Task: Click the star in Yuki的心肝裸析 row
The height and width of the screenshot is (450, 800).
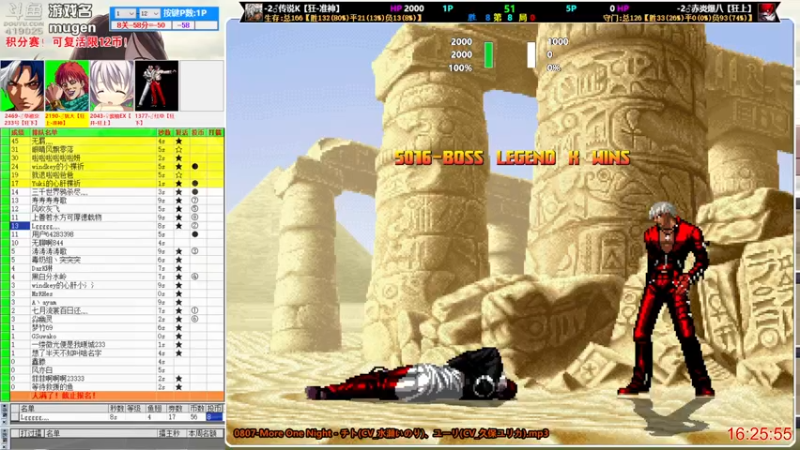Action: coord(179,183)
